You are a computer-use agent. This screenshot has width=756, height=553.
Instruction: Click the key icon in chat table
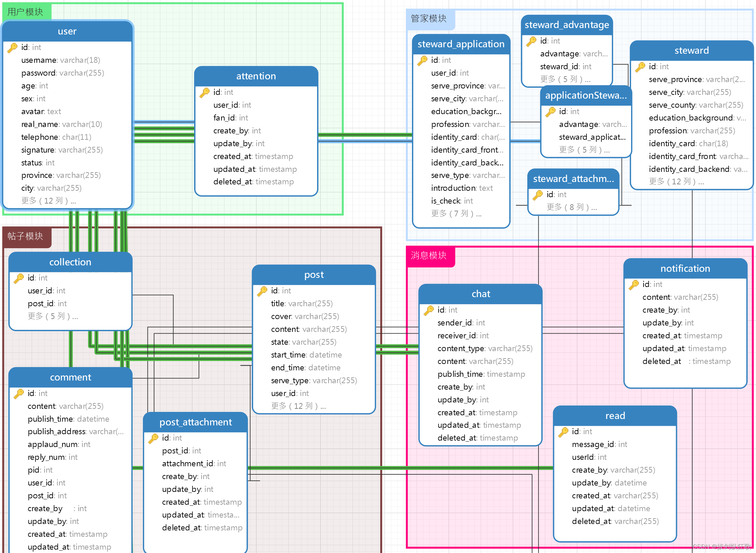(x=429, y=310)
